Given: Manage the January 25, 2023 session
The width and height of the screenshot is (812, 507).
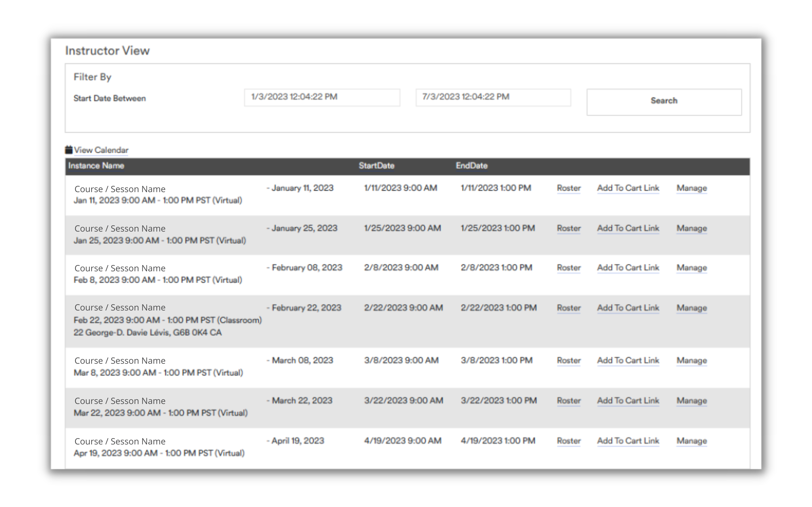Looking at the screenshot, I should [x=691, y=228].
